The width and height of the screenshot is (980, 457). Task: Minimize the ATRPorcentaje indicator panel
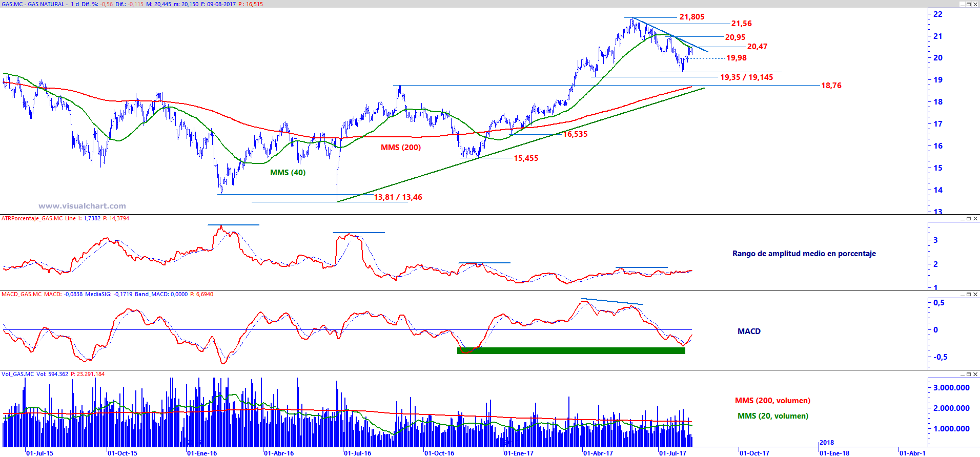tap(962, 219)
